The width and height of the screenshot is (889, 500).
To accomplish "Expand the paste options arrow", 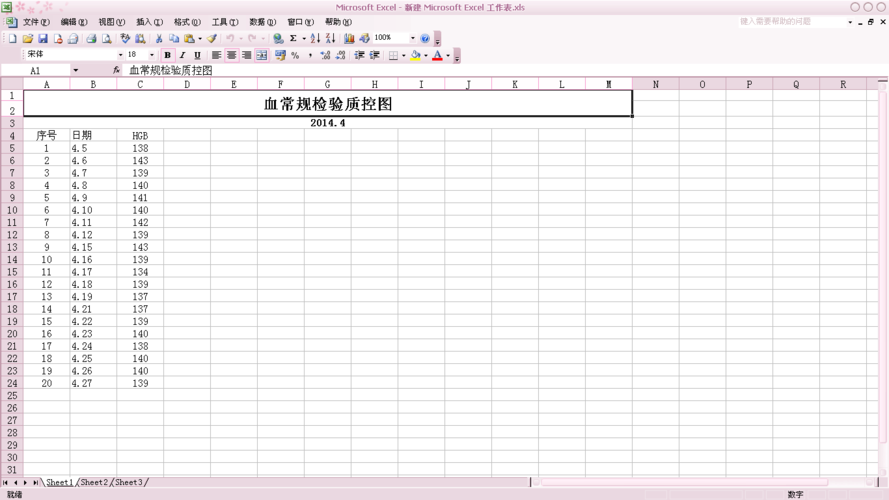I will click(x=200, y=39).
